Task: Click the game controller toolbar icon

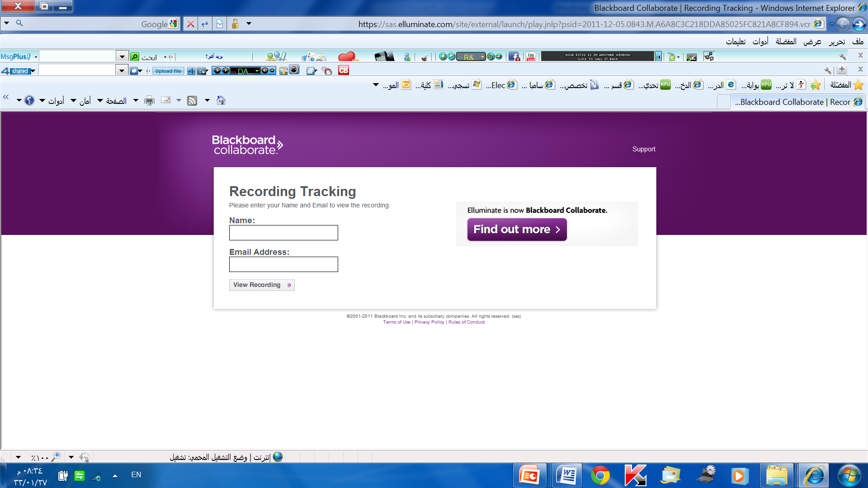Action: click(x=314, y=56)
